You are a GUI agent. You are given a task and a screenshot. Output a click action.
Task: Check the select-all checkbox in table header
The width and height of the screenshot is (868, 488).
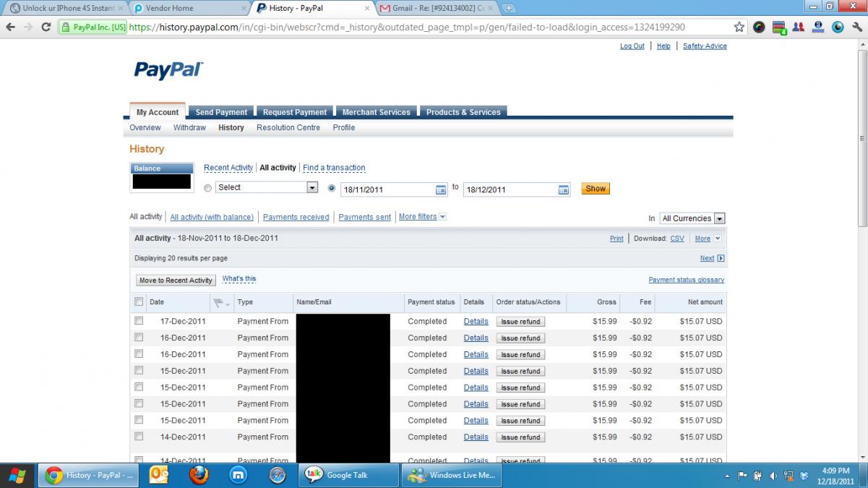point(139,302)
